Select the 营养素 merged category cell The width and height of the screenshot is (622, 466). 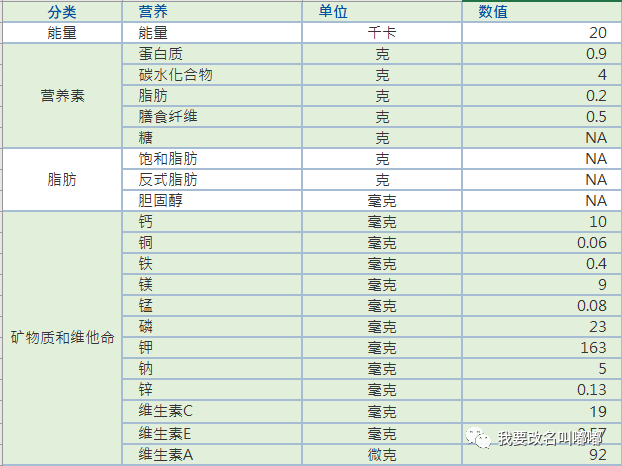62,96
